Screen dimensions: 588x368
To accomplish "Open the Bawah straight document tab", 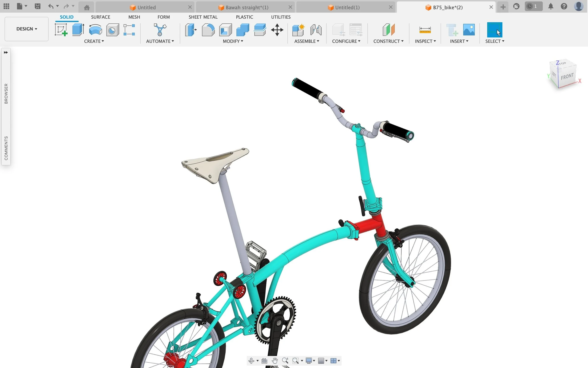I will 246,7.
